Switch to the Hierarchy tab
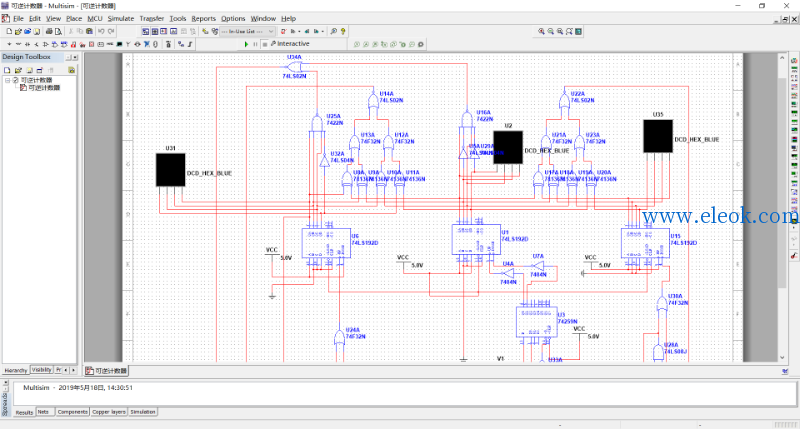The width and height of the screenshot is (800, 429). point(15,370)
